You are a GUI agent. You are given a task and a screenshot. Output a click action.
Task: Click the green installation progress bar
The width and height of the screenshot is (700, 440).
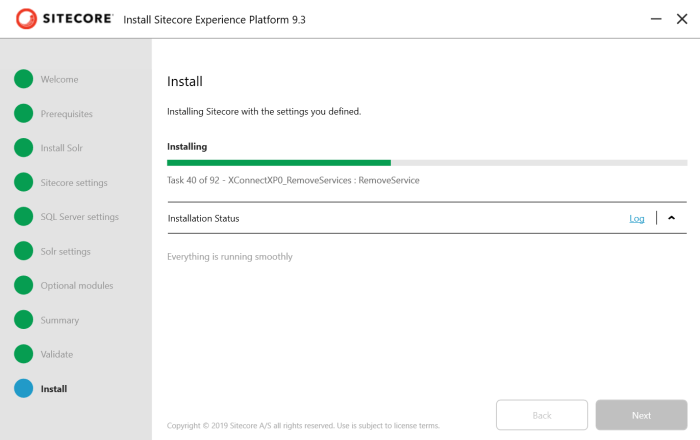279,163
